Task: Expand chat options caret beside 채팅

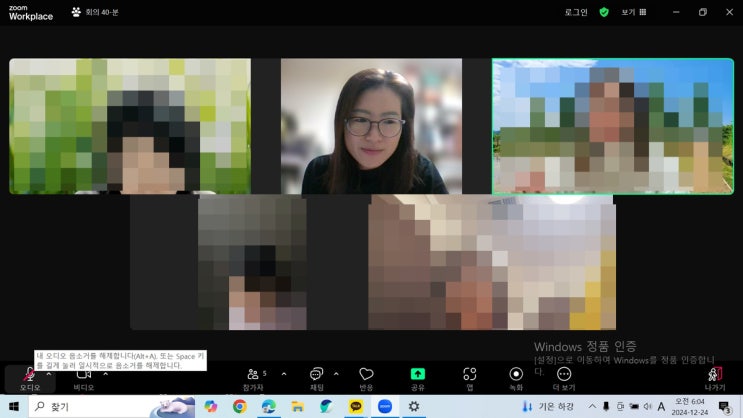Action: pyautogui.click(x=336, y=374)
